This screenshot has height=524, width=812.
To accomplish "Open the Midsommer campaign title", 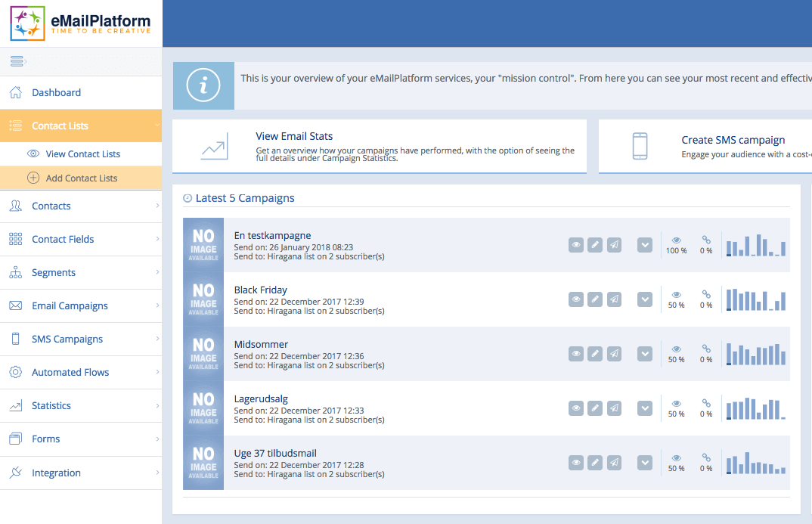I will pyautogui.click(x=261, y=344).
